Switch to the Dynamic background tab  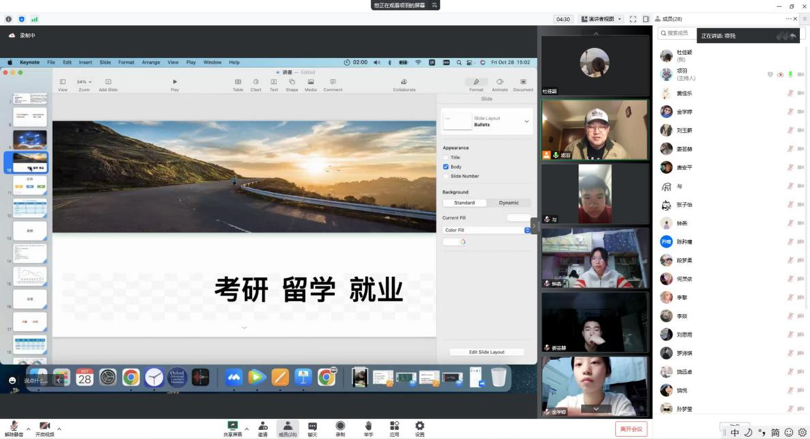(508, 203)
